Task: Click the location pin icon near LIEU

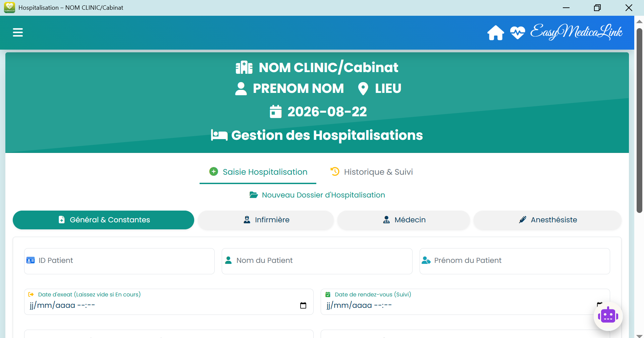Action: 363,89
